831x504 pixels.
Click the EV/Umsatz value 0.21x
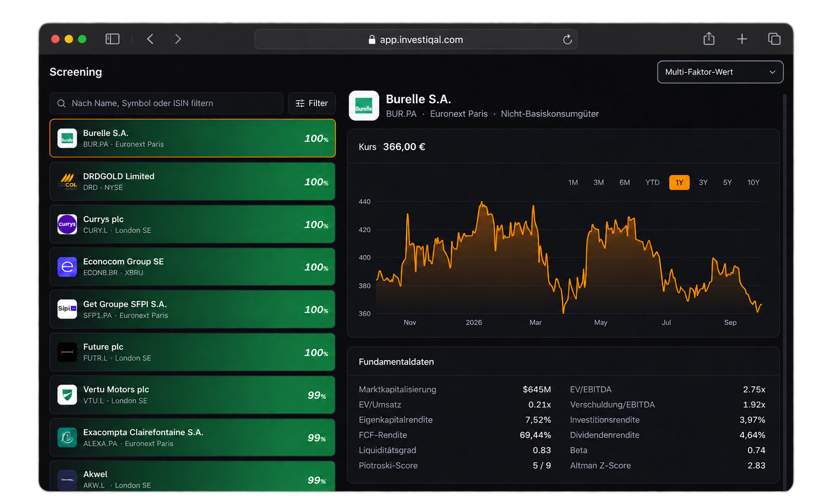[540, 405]
